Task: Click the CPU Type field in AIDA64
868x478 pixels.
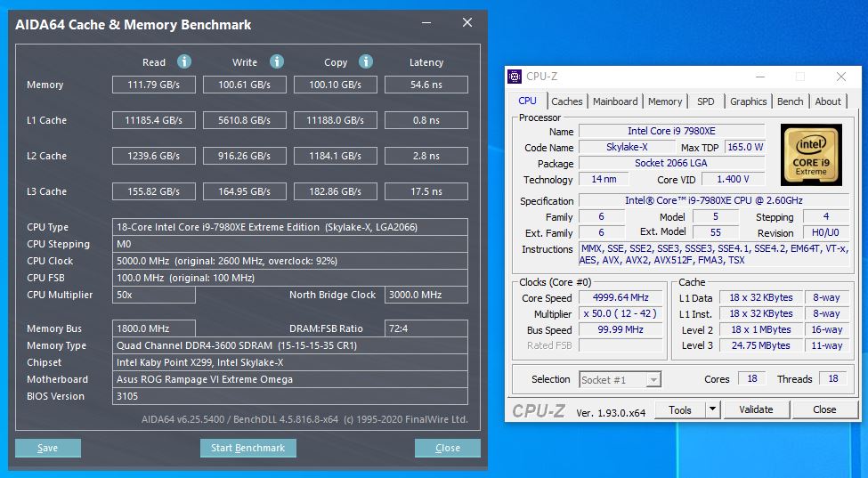Action: tap(290, 227)
